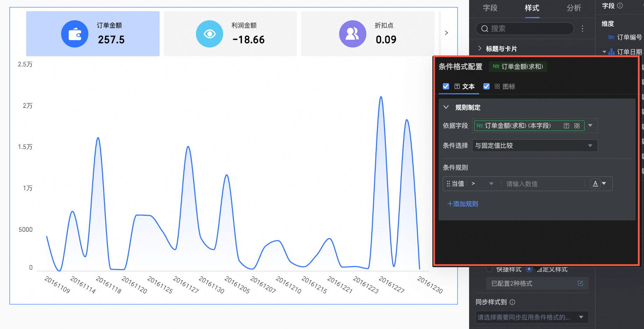Switch to the 字段 tab
This screenshot has width=644, height=329.
490,8
